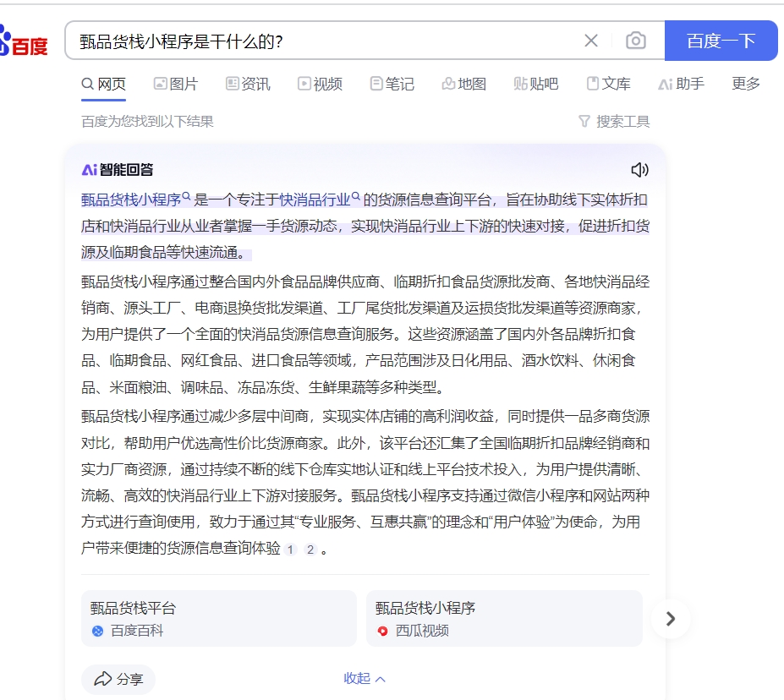
Task: Click the 百度为您找到以下结果 text
Action: click(x=147, y=122)
